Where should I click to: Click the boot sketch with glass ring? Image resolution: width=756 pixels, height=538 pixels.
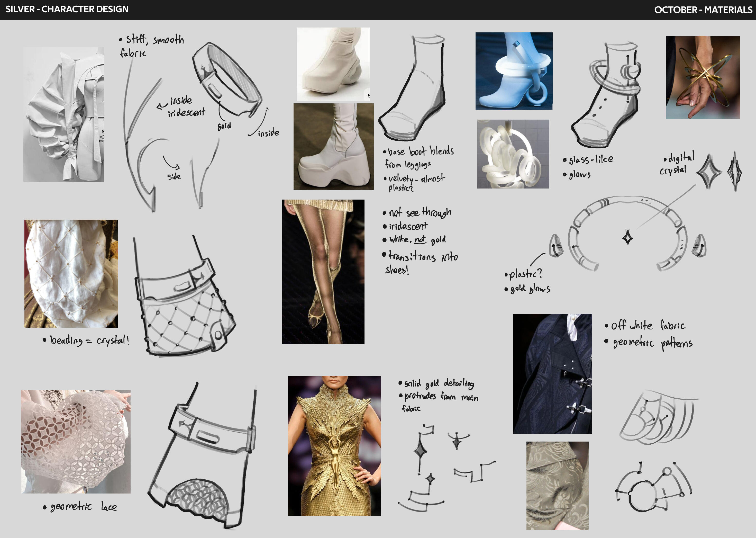pyautogui.click(x=606, y=95)
